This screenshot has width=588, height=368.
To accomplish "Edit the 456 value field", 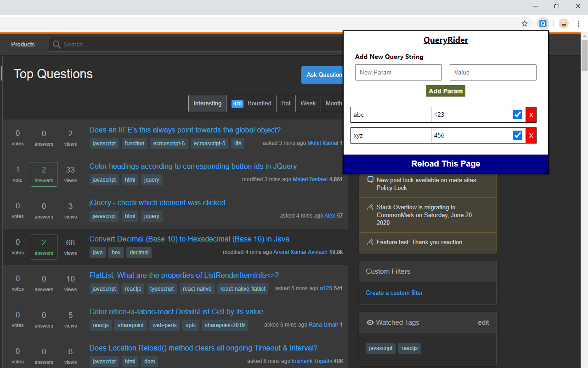I will pos(471,136).
